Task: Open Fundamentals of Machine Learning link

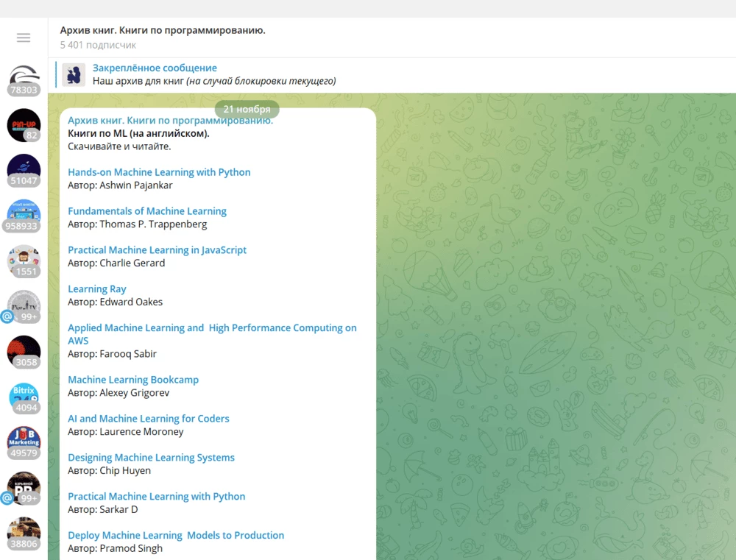Action: (x=147, y=211)
